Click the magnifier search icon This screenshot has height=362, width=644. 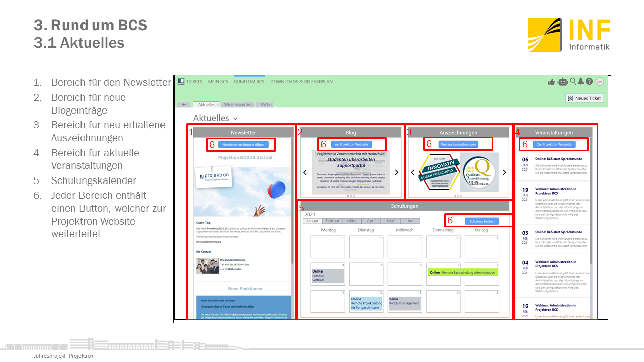tap(573, 81)
